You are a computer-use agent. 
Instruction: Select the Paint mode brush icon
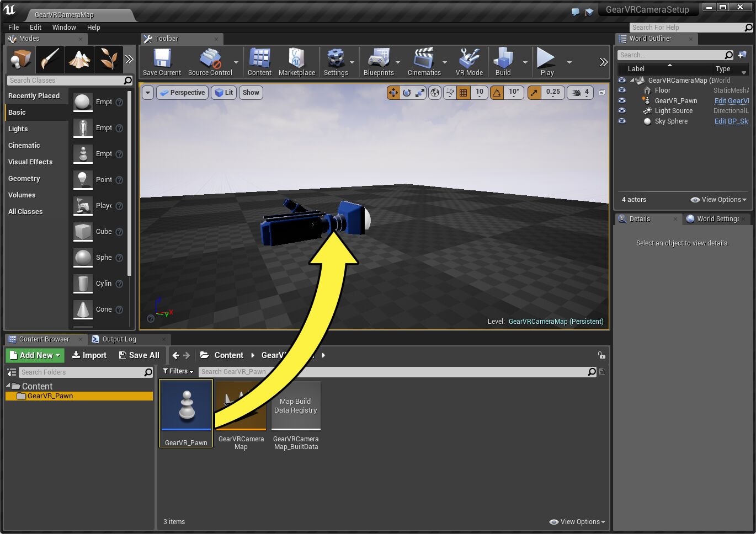click(x=50, y=60)
